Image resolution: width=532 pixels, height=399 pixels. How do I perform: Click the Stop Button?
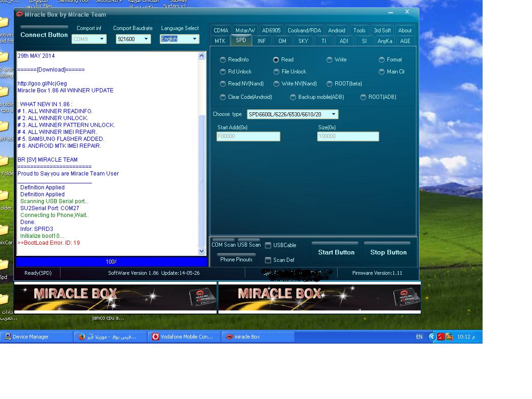tap(388, 252)
